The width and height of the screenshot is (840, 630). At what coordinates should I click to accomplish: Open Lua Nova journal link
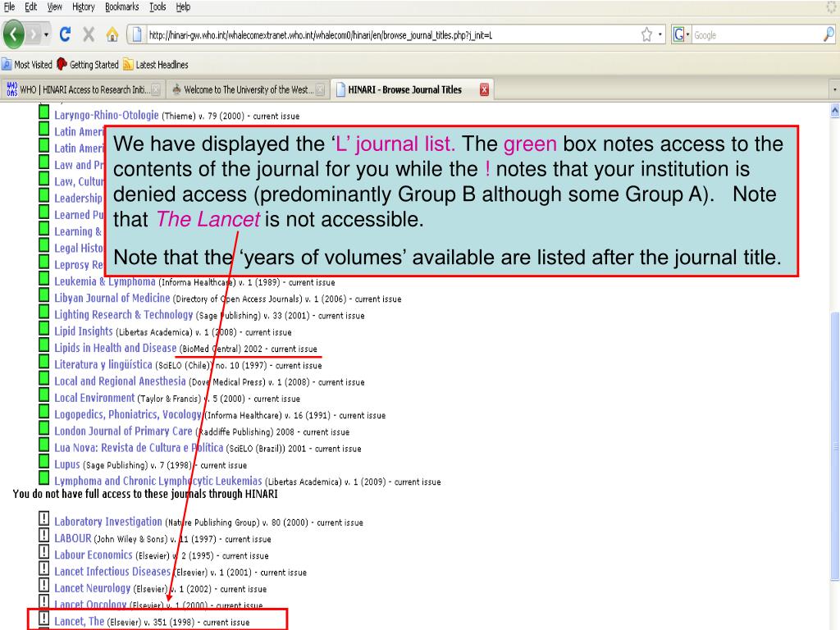(x=139, y=447)
